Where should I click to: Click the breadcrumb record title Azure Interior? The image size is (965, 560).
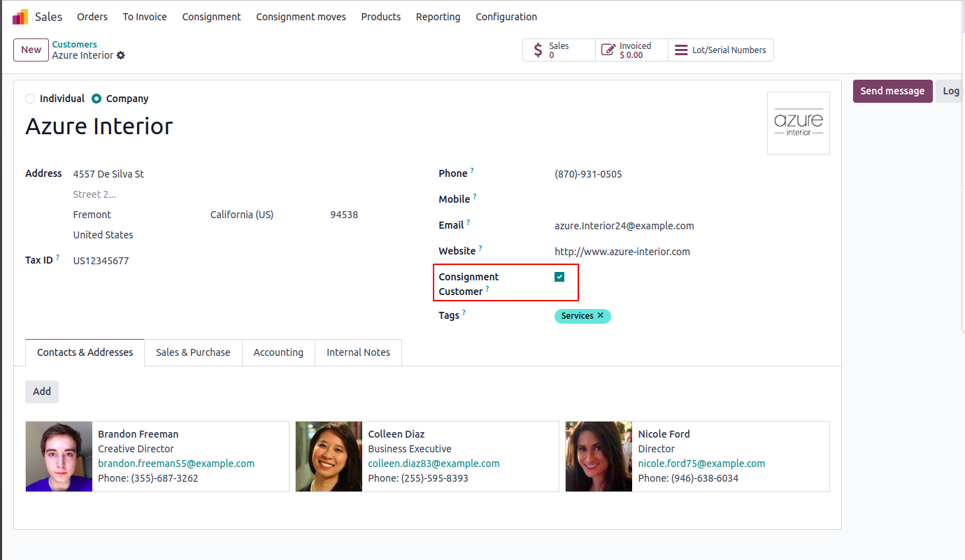click(83, 55)
